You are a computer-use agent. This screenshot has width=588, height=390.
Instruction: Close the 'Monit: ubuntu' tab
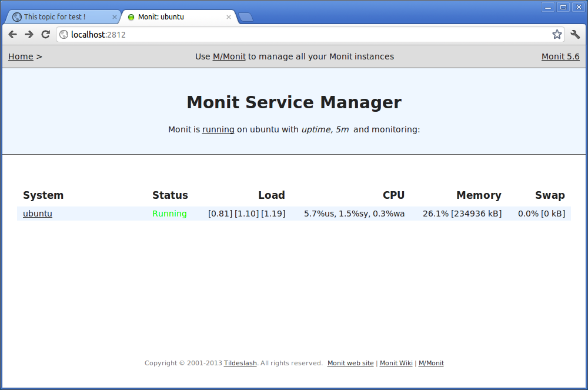point(229,17)
